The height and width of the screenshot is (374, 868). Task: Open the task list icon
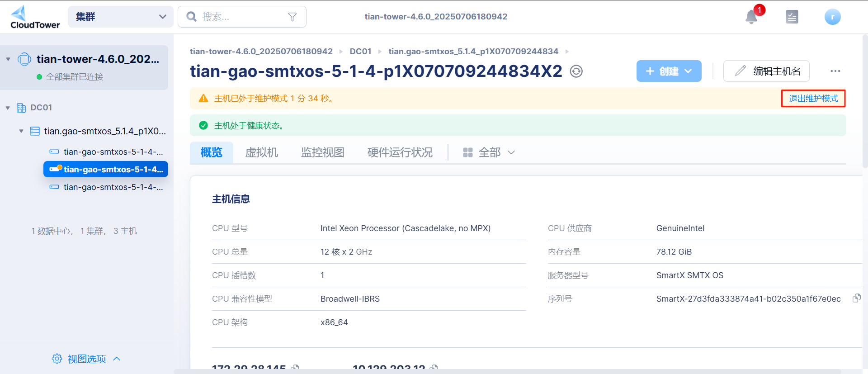click(792, 17)
